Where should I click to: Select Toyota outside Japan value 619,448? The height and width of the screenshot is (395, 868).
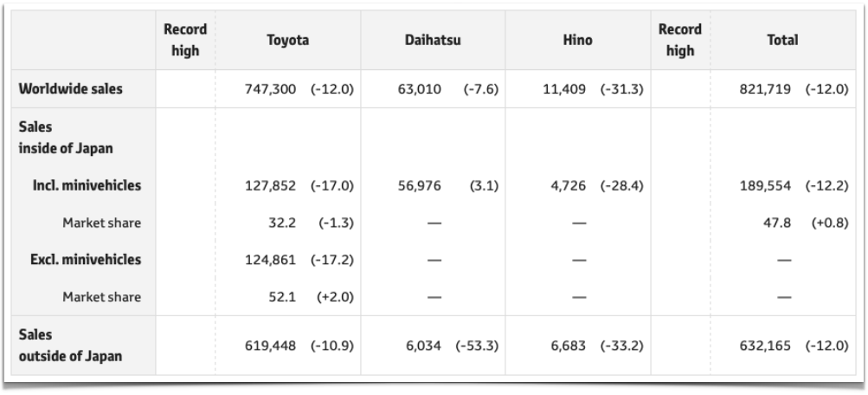pos(270,346)
